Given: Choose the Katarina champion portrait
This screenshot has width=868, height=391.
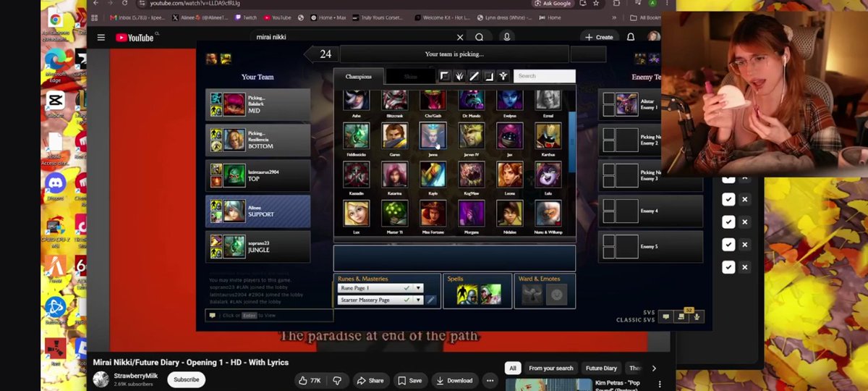Looking at the screenshot, I should pyautogui.click(x=394, y=175).
